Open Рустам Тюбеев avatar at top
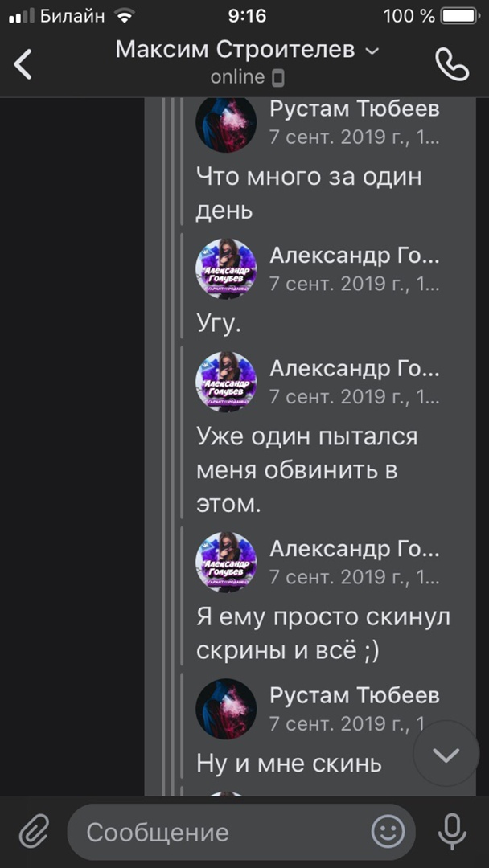This screenshot has width=489, height=868. click(226, 123)
